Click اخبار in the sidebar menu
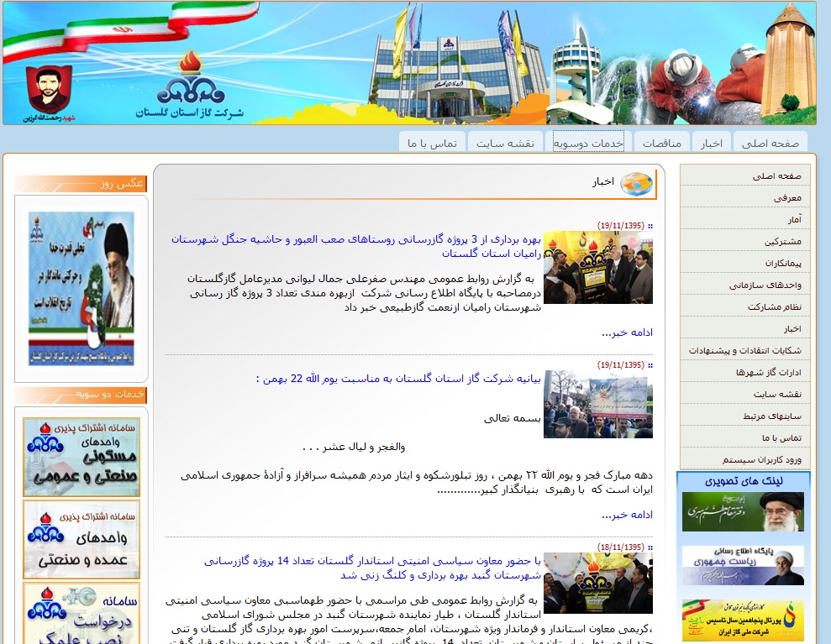The width and height of the screenshot is (831, 644). pyautogui.click(x=745, y=329)
